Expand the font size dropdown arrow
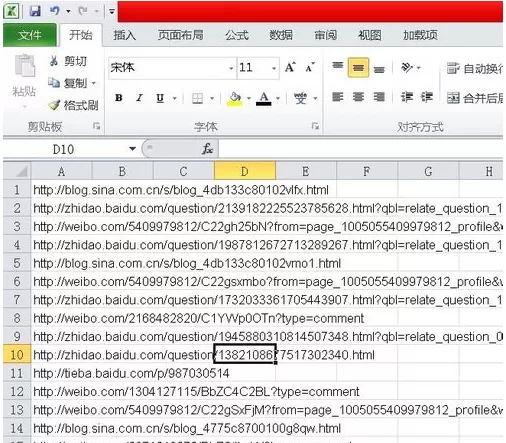506x443 pixels. (274, 68)
